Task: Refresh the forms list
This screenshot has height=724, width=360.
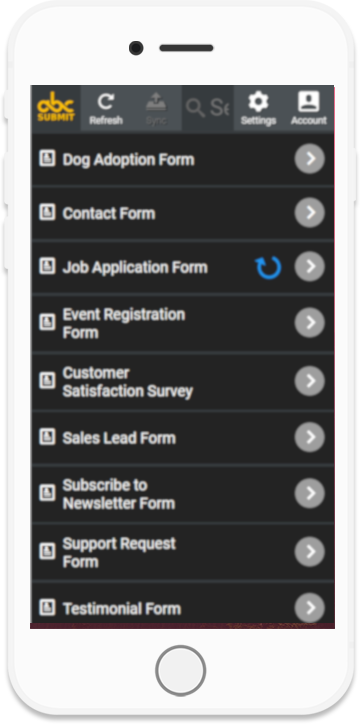Action: [x=106, y=109]
